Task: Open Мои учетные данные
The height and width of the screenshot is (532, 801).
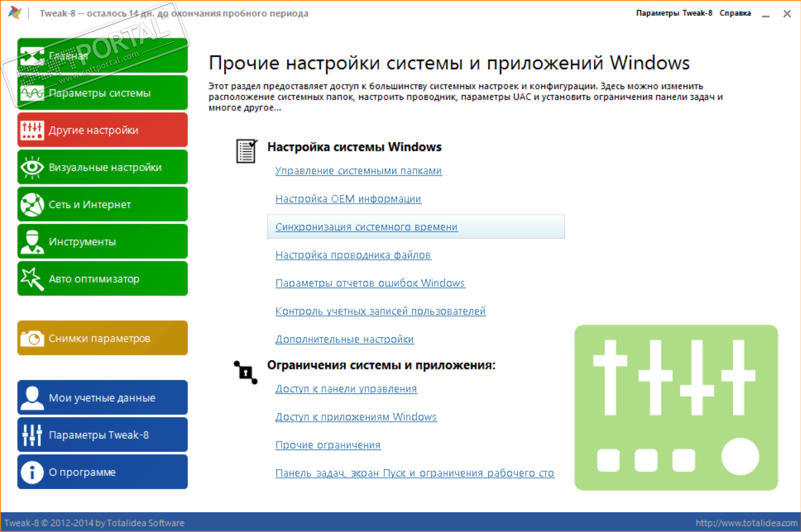Action: click(103, 398)
